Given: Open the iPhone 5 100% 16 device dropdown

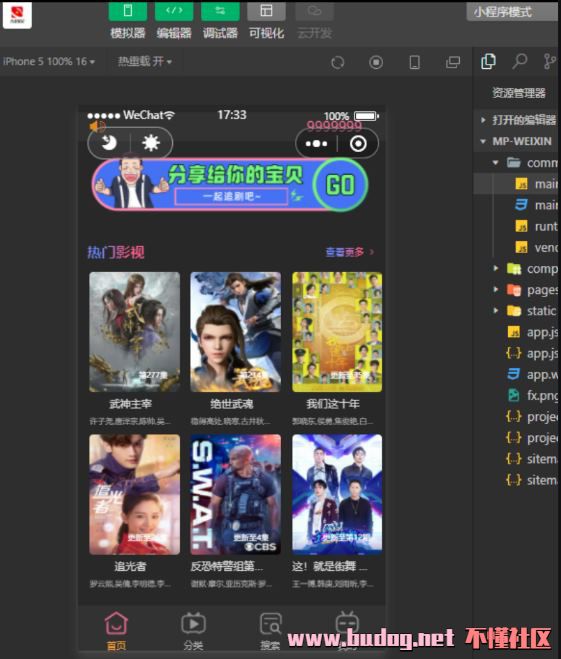Looking at the screenshot, I should (x=49, y=61).
